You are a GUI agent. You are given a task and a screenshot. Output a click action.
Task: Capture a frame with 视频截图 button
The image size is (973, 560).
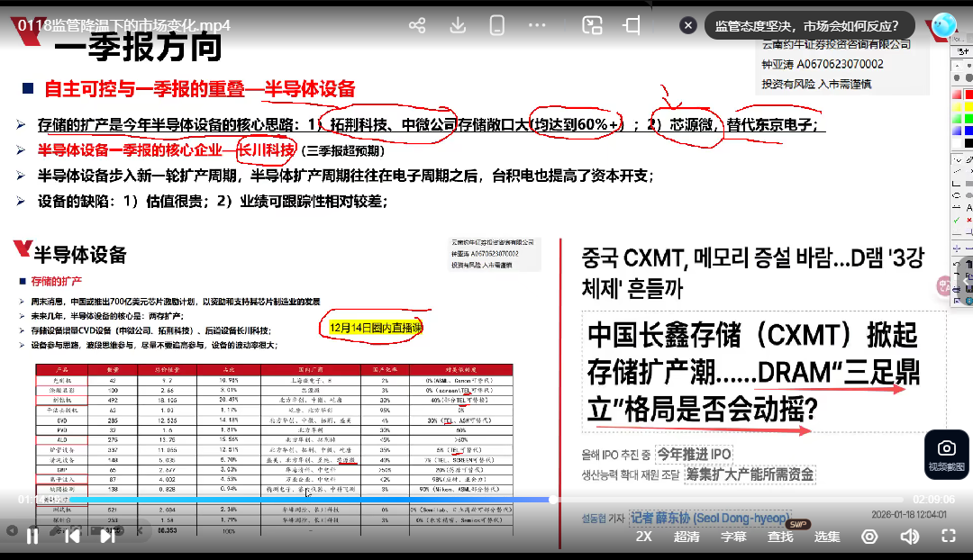(946, 455)
